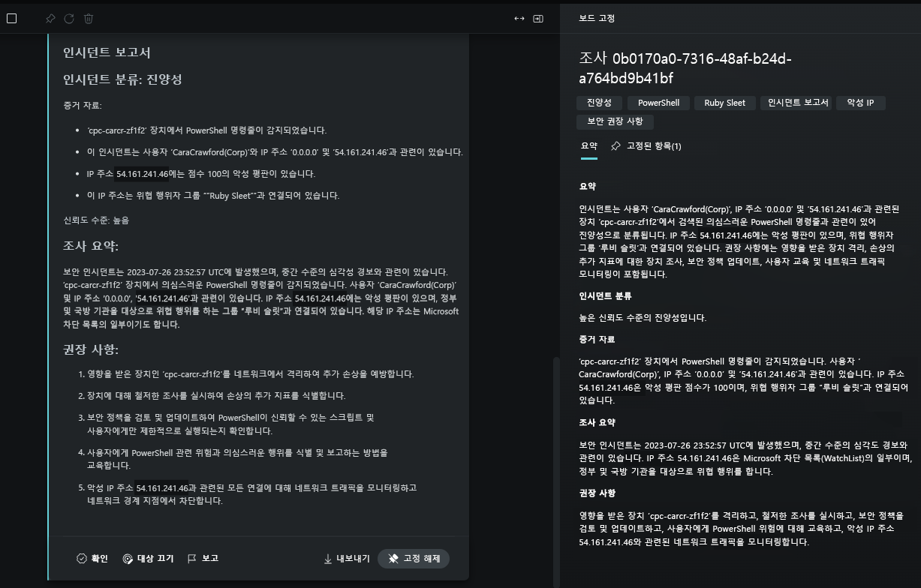Tick the select-all checkbox in the toolbar

point(11,19)
